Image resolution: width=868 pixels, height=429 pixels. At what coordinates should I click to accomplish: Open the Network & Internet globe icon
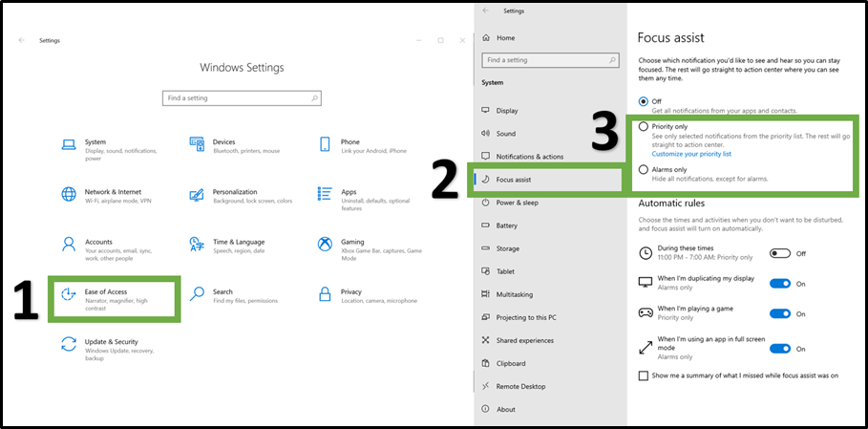click(69, 194)
